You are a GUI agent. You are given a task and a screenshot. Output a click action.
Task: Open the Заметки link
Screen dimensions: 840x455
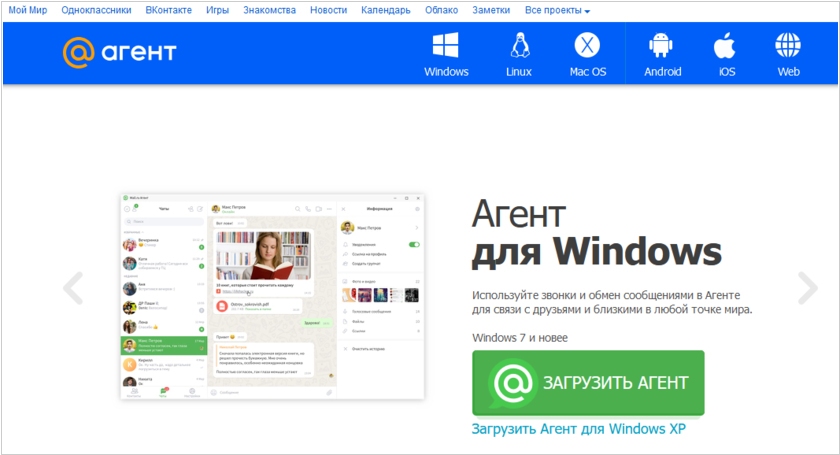(491, 10)
